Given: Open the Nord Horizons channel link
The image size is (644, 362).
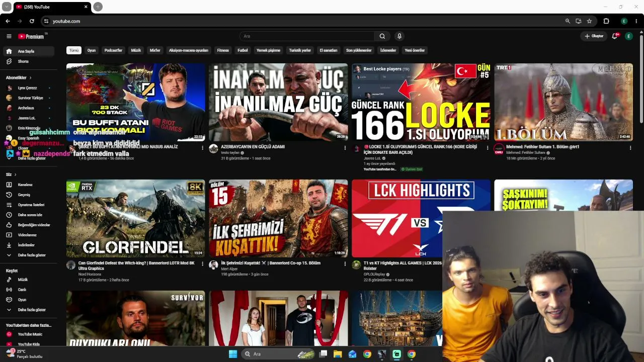Looking at the screenshot, I should coord(90,275).
